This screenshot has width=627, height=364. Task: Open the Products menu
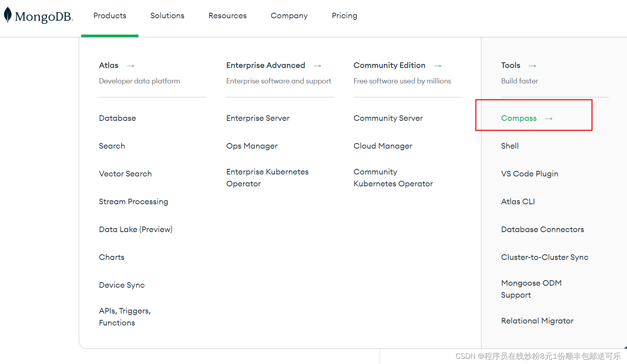click(110, 15)
